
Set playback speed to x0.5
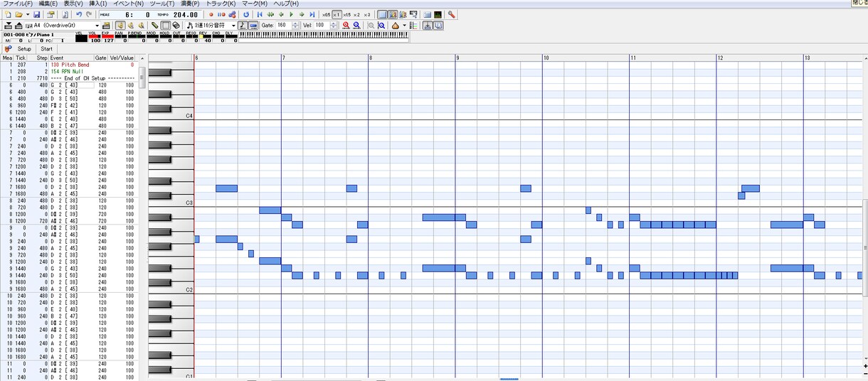pos(326,14)
